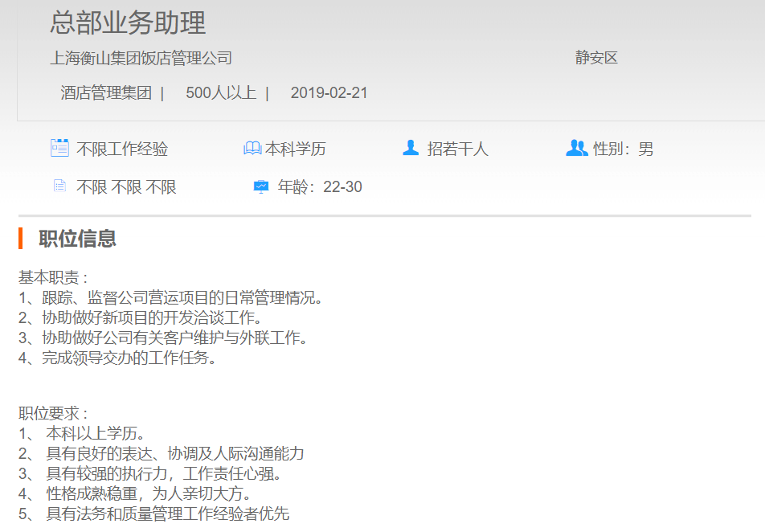Click the 性别：男 gender label
The height and width of the screenshot is (532, 765).
point(623,149)
